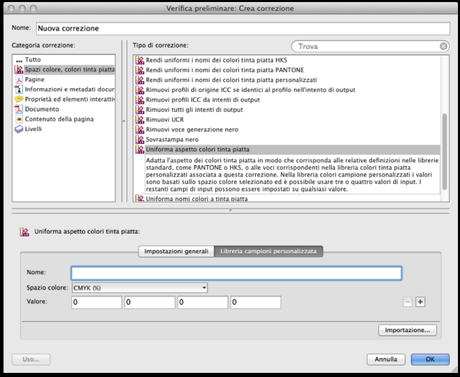The width and height of the screenshot is (460, 377).
Task: Click icon beside Rimuovi profili di origine ICC
Action: 140,90
